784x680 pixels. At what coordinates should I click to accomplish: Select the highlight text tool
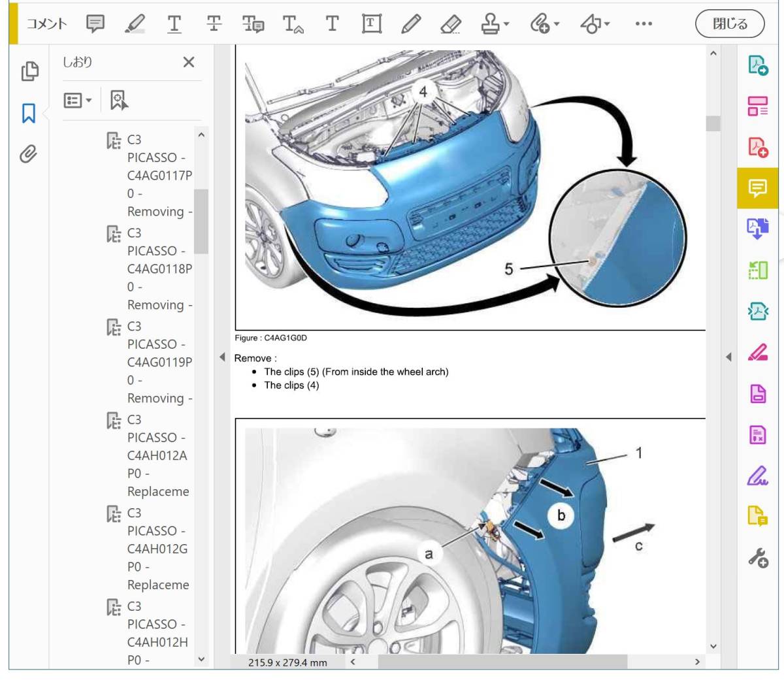[x=135, y=24]
